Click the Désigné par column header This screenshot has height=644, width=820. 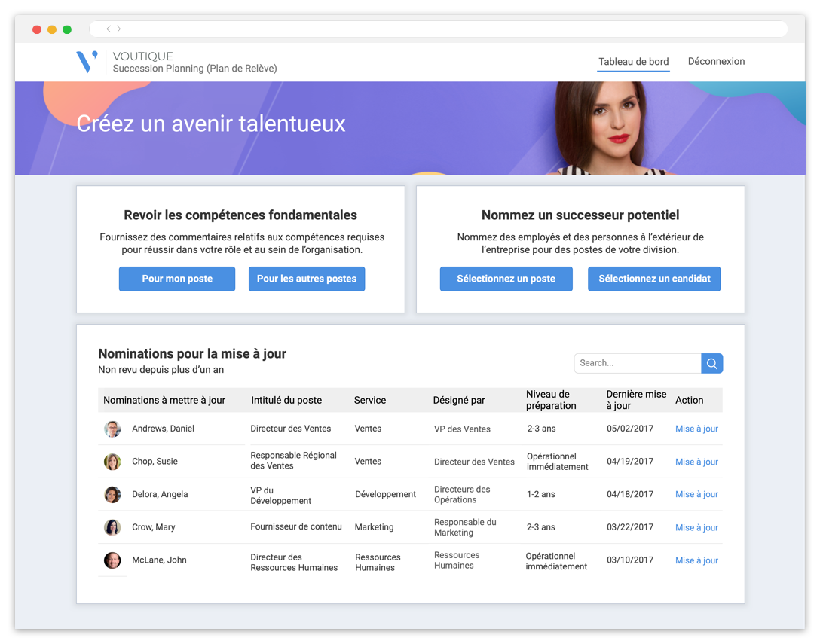point(459,401)
